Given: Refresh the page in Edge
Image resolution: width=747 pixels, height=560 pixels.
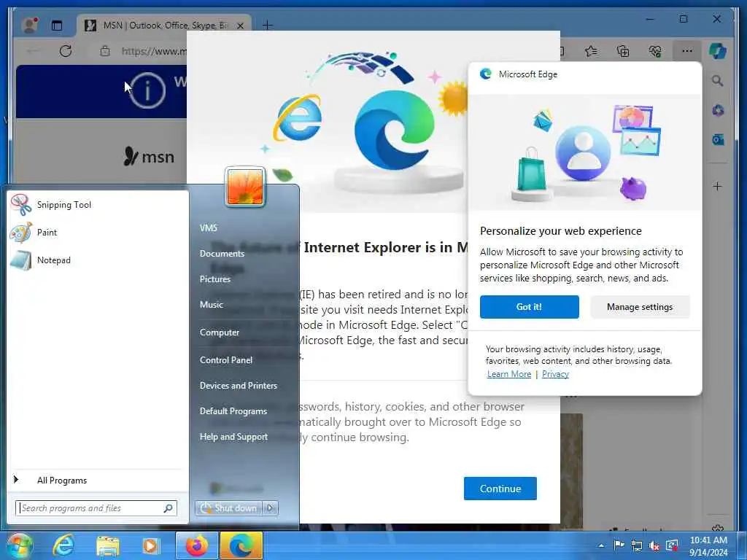Looking at the screenshot, I should pyautogui.click(x=66, y=51).
